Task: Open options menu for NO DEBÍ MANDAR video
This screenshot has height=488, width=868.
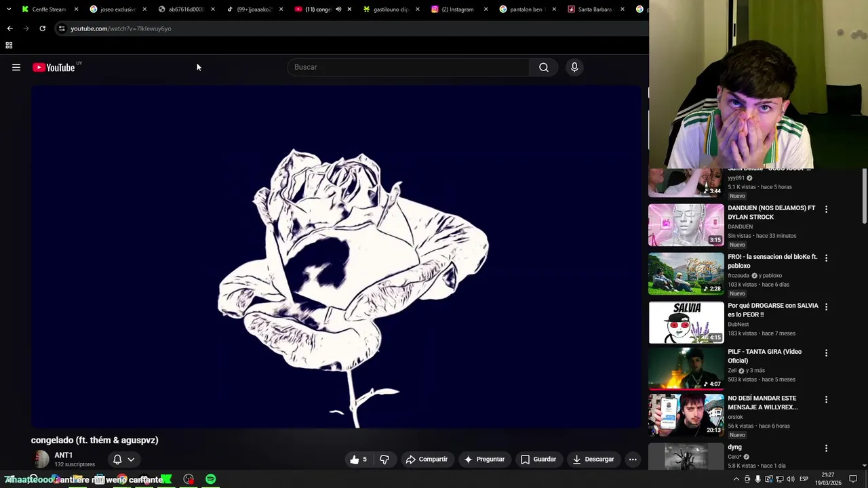Action: point(826,400)
